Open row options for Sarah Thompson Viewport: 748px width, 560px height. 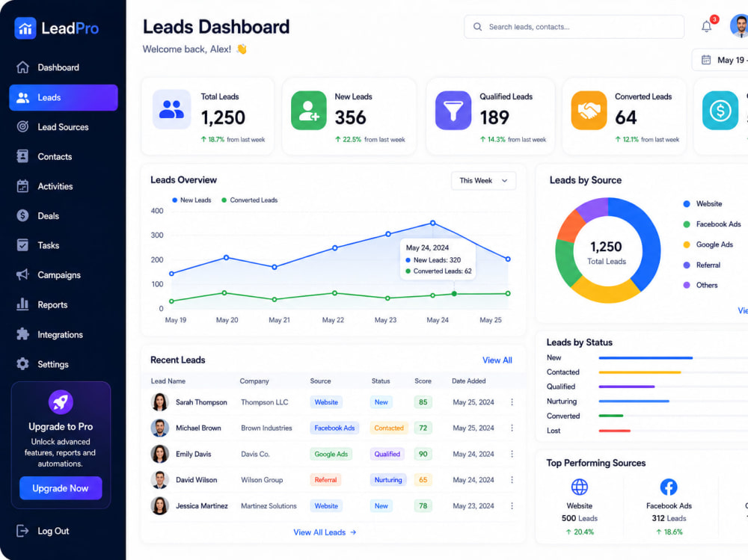point(512,402)
